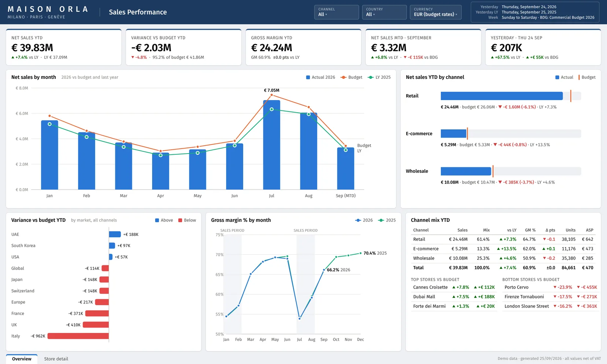Click the Dubai Mall store row
This screenshot has width=607, height=364.
454,297
